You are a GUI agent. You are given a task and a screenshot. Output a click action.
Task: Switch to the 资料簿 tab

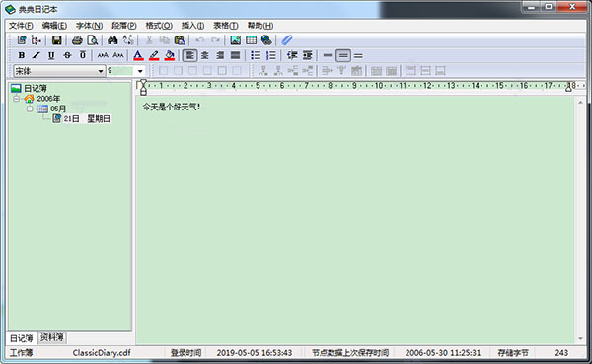tap(52, 337)
